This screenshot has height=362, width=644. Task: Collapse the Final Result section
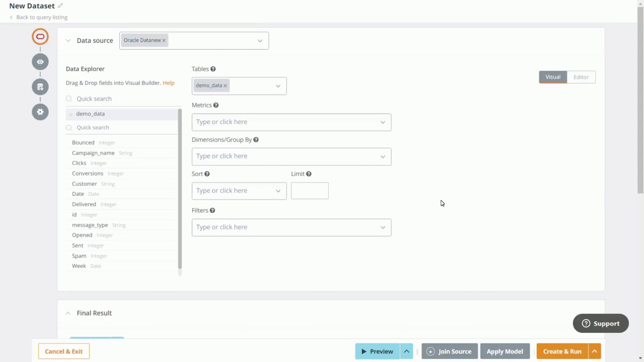68,313
